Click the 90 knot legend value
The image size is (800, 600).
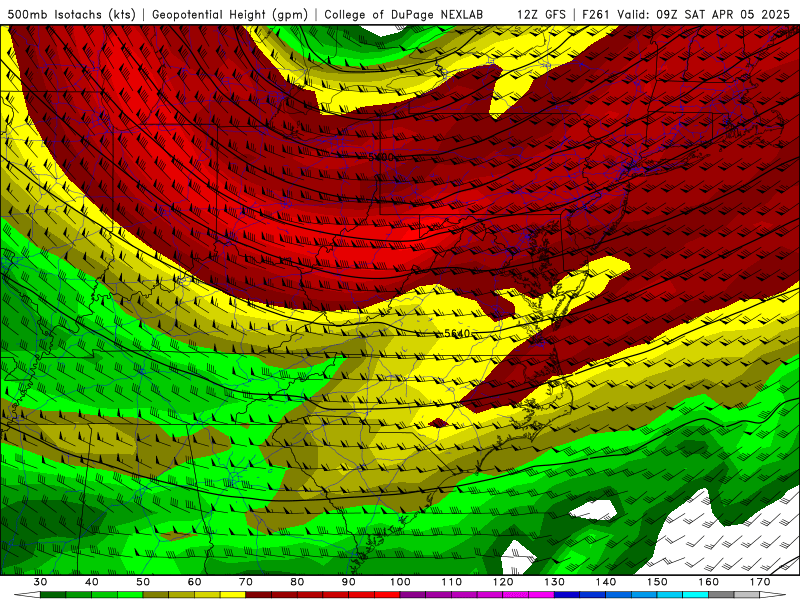[x=349, y=582]
